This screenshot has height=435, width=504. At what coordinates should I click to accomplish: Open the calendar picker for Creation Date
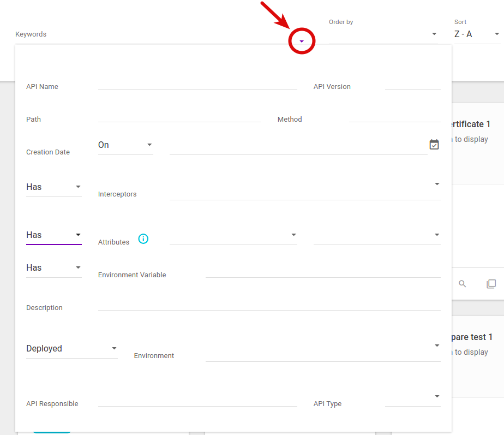pos(434,144)
